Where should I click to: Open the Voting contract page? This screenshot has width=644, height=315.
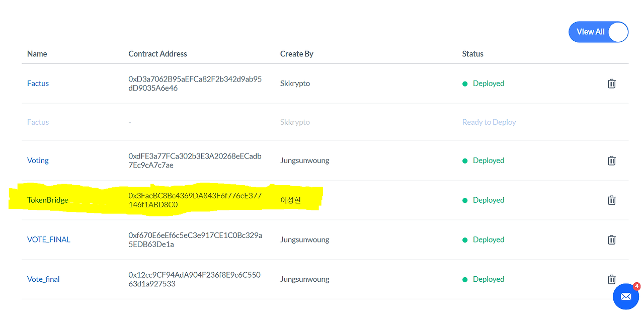point(38,160)
